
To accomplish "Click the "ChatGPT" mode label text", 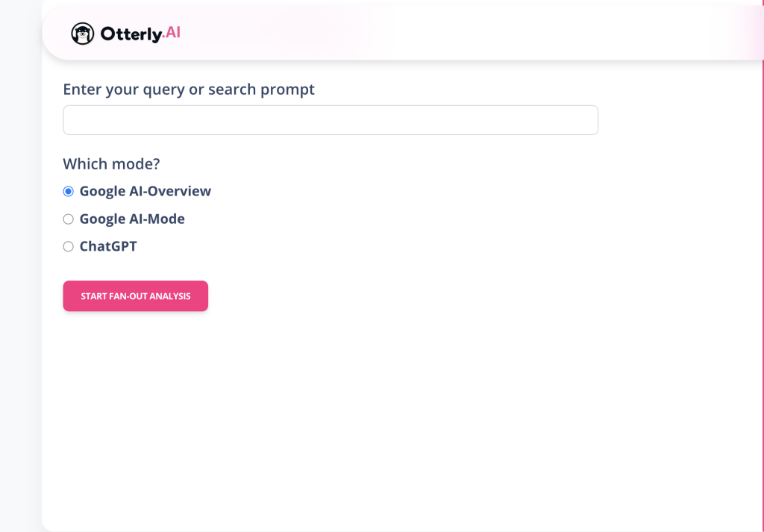I will [108, 247].
